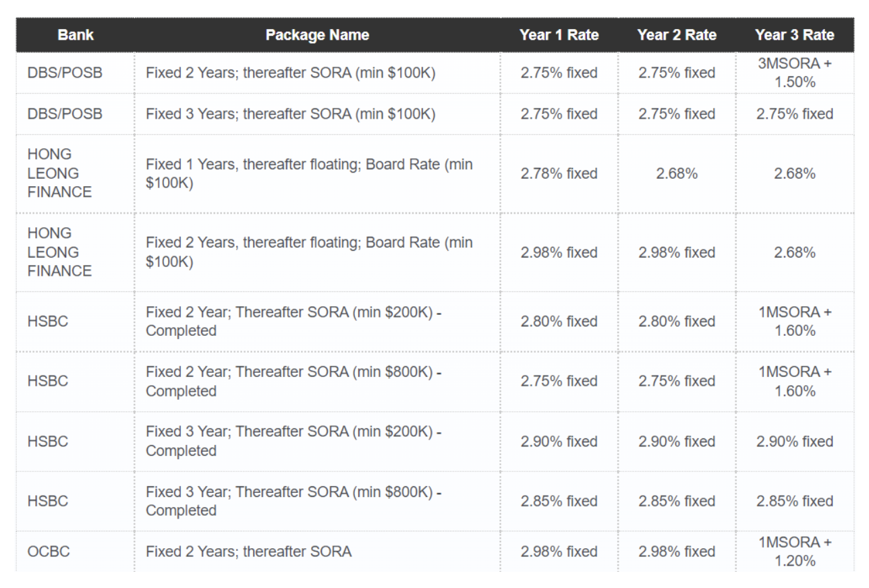This screenshot has height=588, width=869.
Task: Select the Year 1 Rate column header
Action: pyautogui.click(x=559, y=36)
